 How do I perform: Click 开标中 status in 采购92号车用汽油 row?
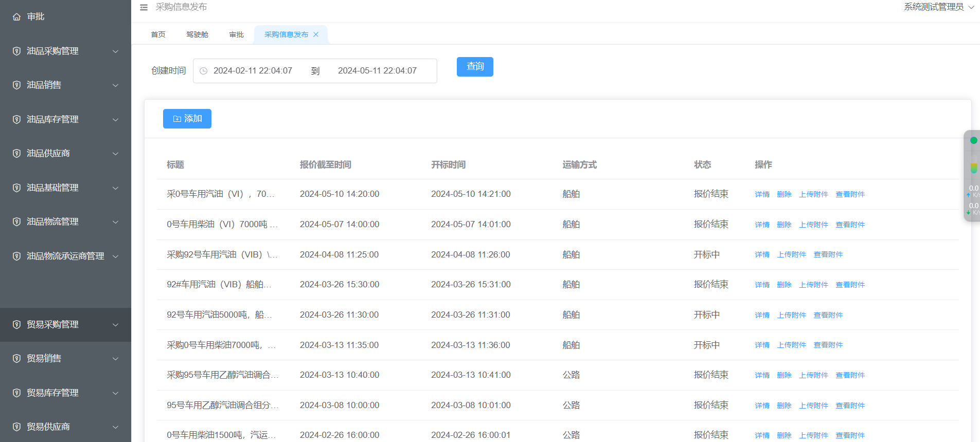pyautogui.click(x=706, y=254)
